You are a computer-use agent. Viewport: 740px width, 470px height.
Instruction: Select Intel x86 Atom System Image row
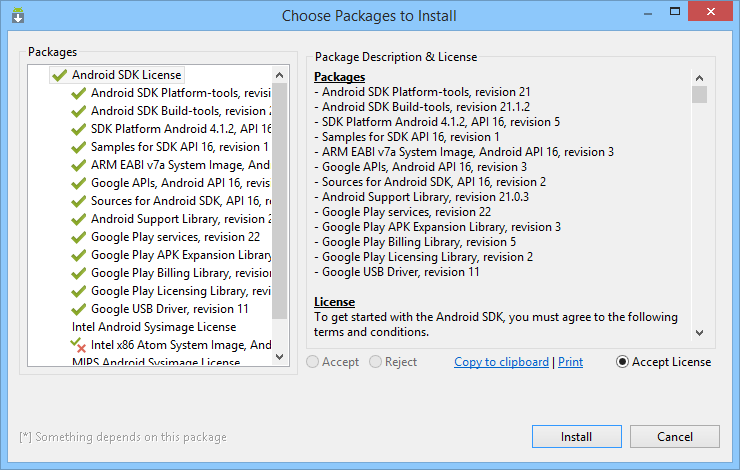(181, 345)
